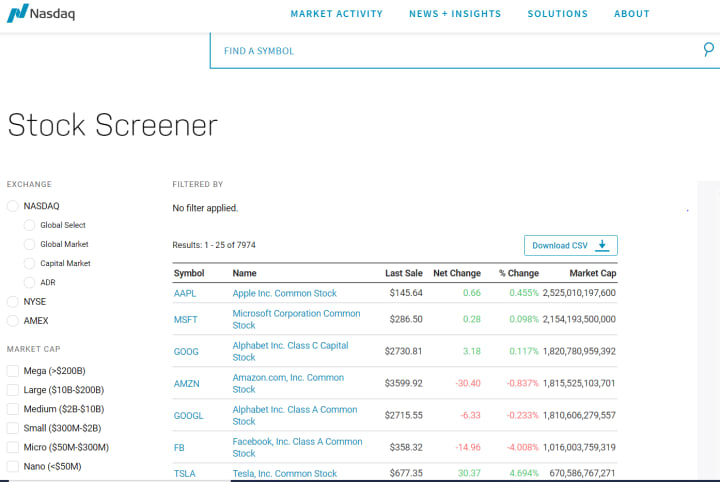Open Alphabet Inc. Class C Capital Stock link
Viewport: 720px width, 482px height.
(290, 352)
